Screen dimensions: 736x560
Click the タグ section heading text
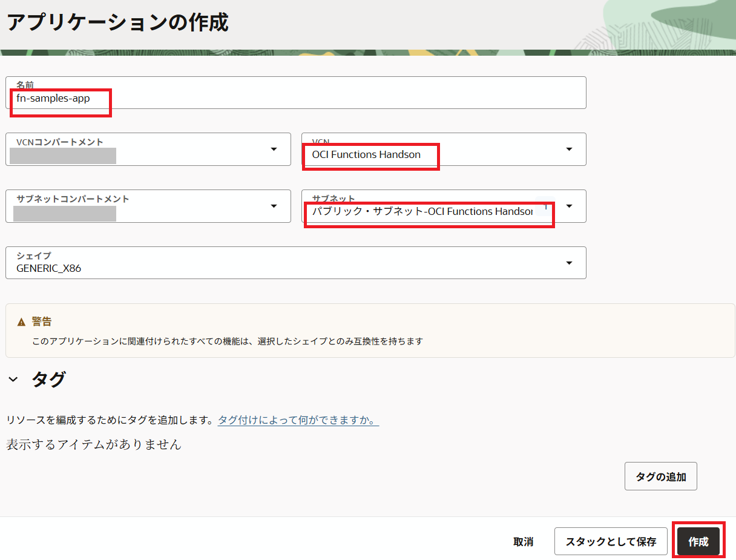(48, 380)
